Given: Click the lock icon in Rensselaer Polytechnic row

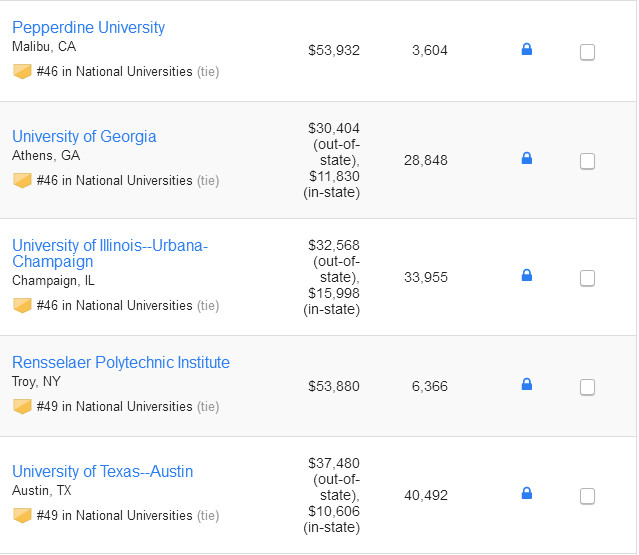Looking at the screenshot, I should pyautogui.click(x=527, y=384).
